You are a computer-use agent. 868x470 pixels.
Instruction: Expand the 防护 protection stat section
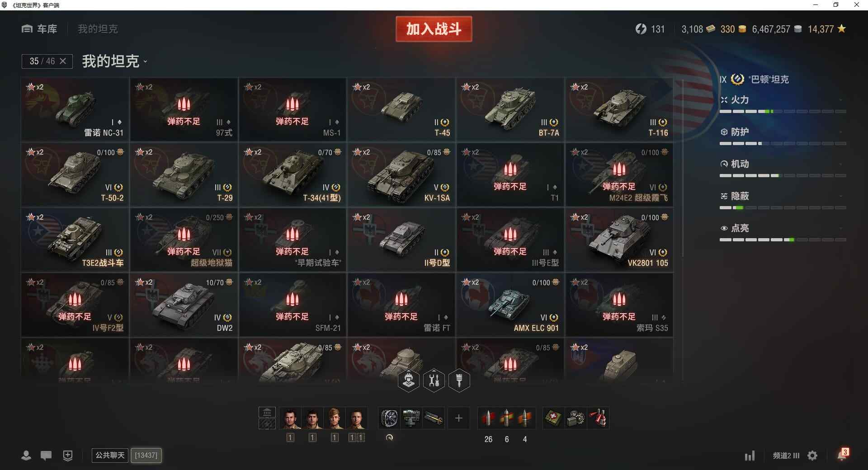[783, 132]
